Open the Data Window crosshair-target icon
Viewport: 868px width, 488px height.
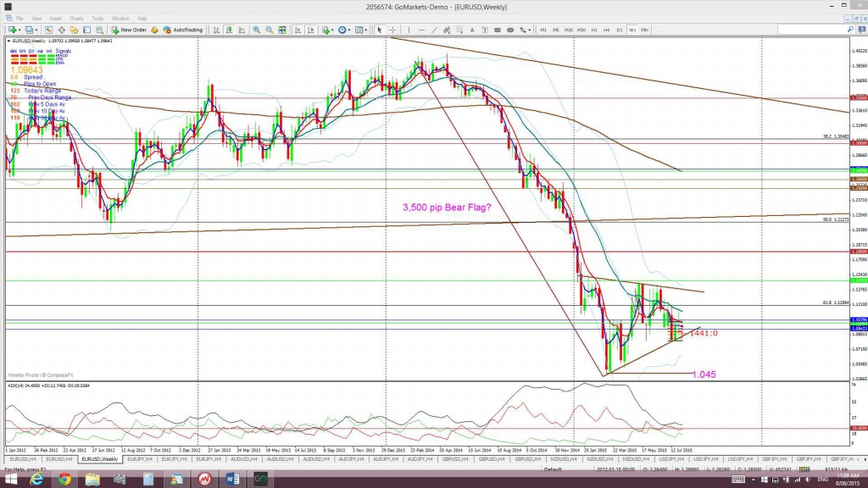point(61,30)
